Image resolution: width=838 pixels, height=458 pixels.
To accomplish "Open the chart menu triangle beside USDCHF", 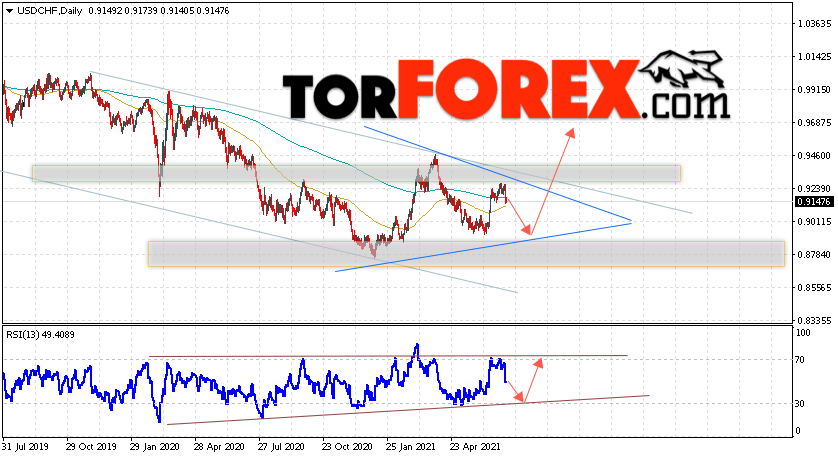I will point(10,11).
